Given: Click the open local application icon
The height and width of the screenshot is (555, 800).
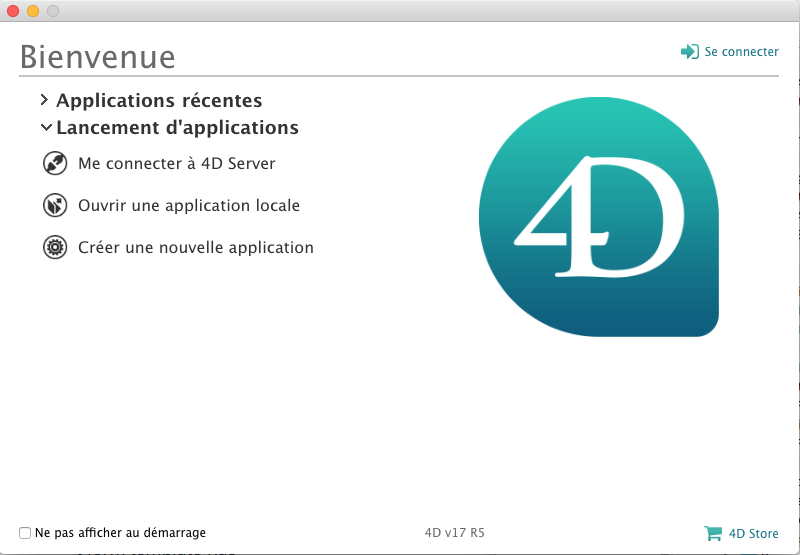Looking at the screenshot, I should [54, 205].
